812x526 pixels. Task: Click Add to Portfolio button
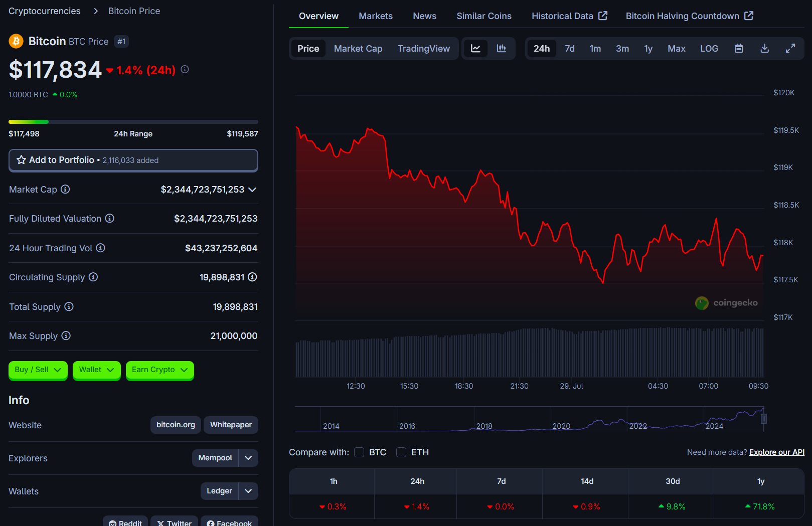133,160
